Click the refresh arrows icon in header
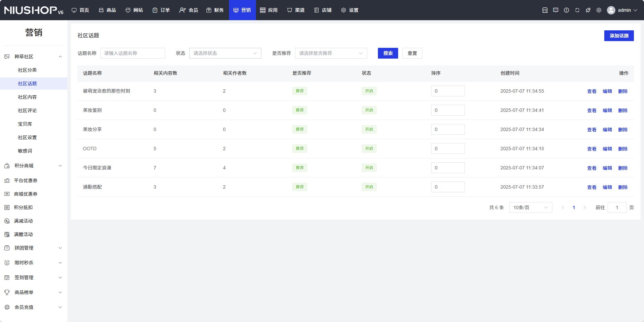 point(577,10)
